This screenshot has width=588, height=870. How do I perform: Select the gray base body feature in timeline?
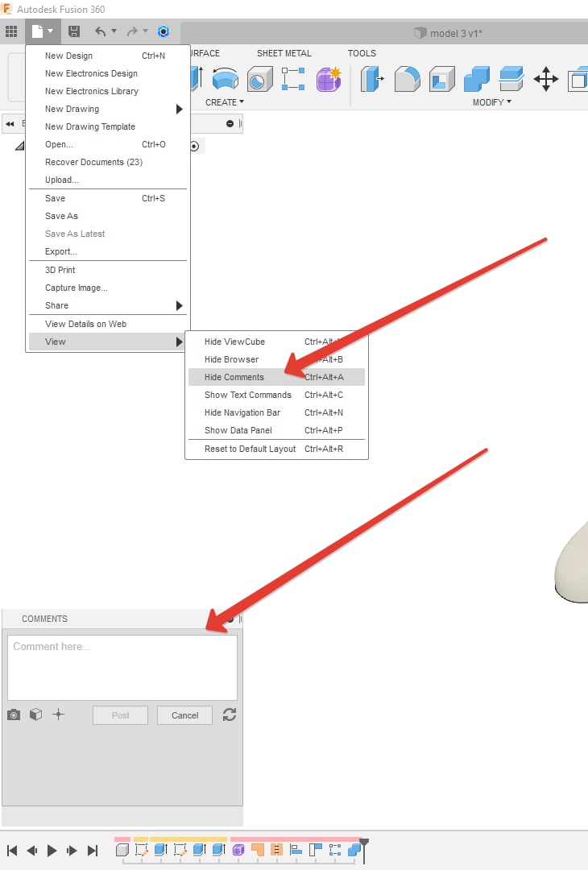coord(122,850)
